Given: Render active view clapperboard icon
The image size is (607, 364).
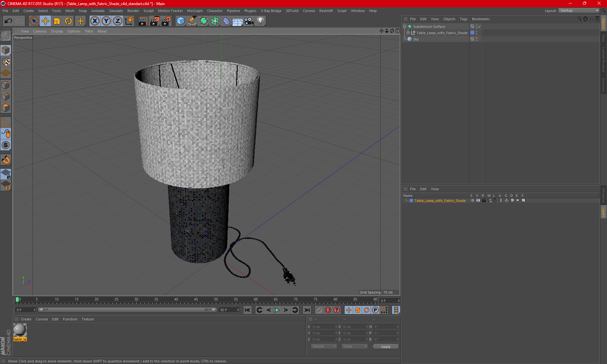Looking at the screenshot, I should 143,21.
